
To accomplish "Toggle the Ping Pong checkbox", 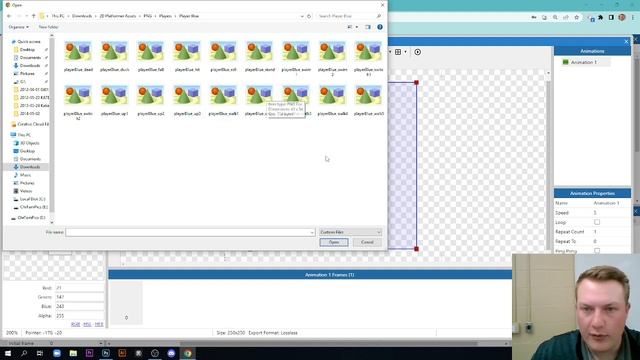I will 597,251.
